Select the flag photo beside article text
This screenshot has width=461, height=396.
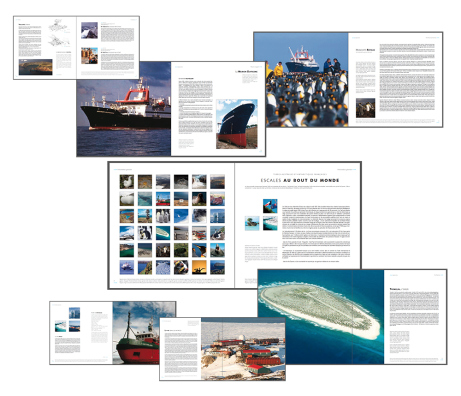[270, 206]
